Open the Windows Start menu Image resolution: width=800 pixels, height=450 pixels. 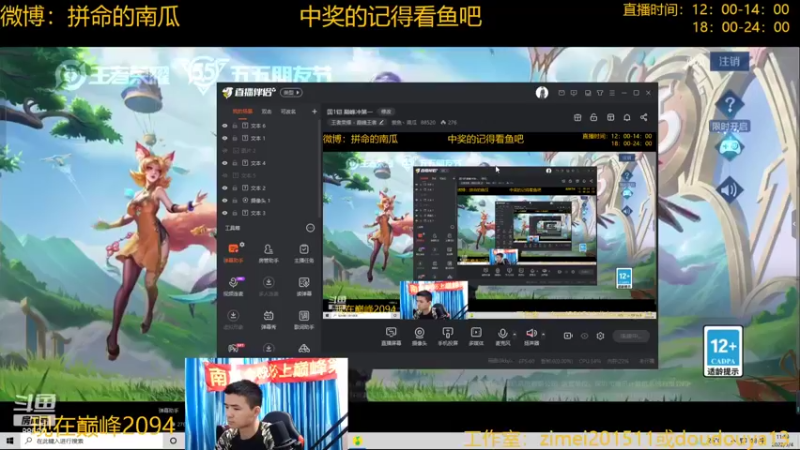point(9,440)
